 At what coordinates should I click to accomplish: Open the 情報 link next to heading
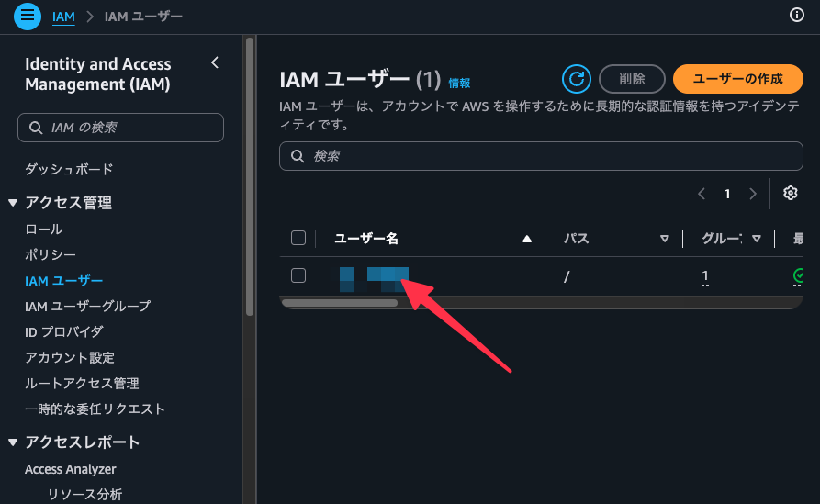[459, 84]
